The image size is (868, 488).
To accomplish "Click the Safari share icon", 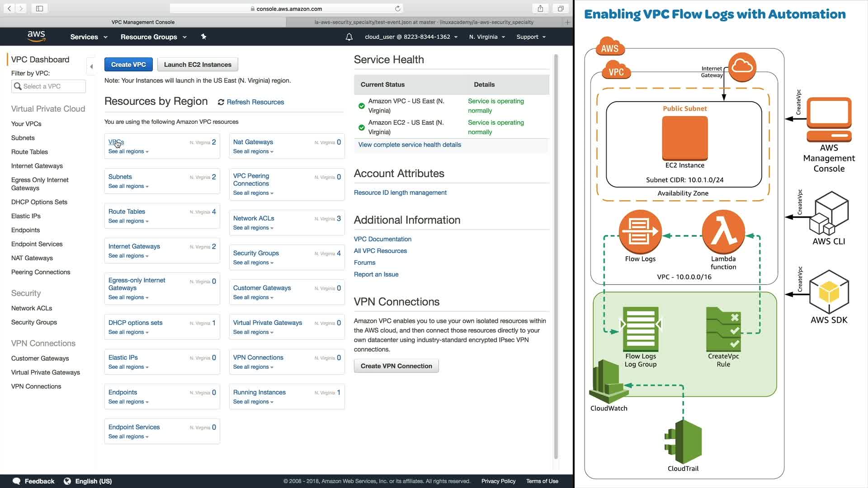I will point(540,9).
